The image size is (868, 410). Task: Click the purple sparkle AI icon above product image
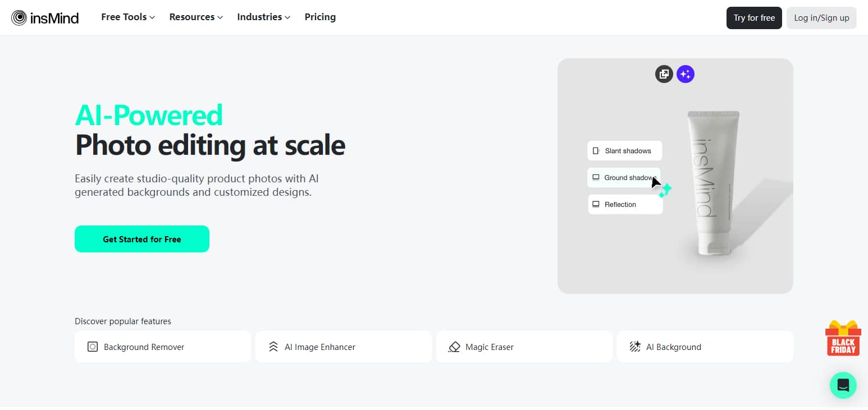pyautogui.click(x=685, y=73)
